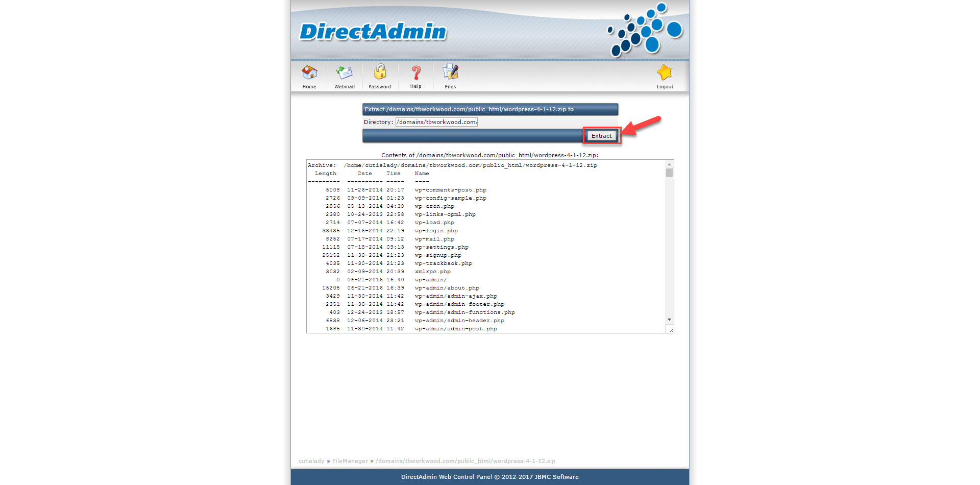Open the wordpress-4-1-12.zip breadcrumb path link
This screenshot has width=980, height=485.
(x=465, y=461)
